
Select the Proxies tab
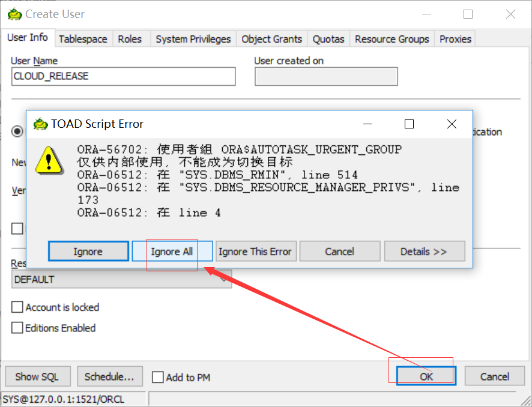coord(455,39)
